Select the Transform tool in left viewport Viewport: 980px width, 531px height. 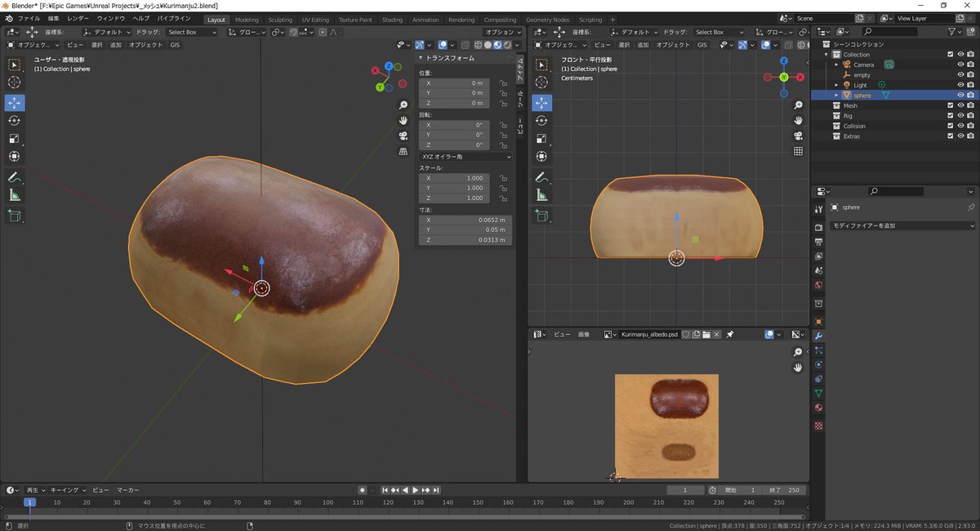coord(15,156)
